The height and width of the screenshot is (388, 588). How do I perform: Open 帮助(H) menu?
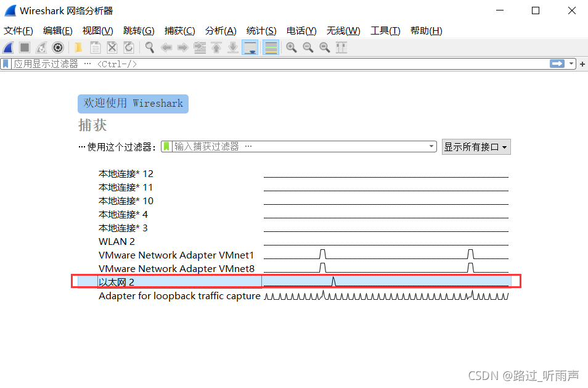427,31
